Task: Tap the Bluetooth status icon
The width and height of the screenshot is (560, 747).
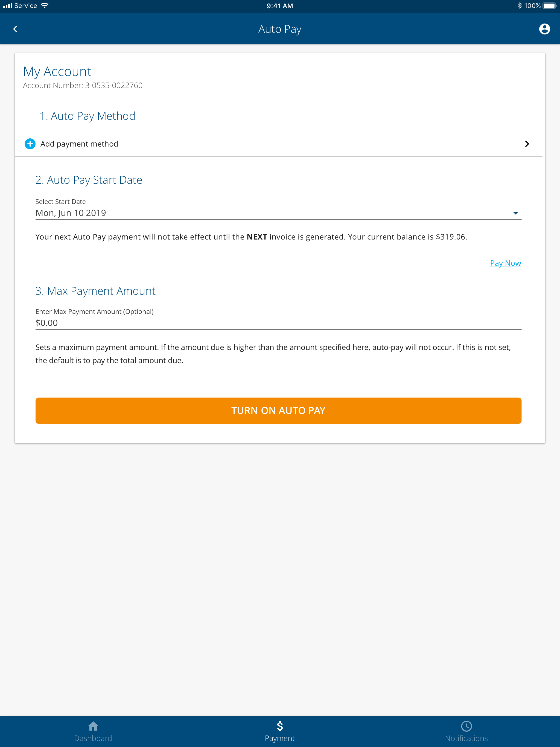Action: coord(520,6)
